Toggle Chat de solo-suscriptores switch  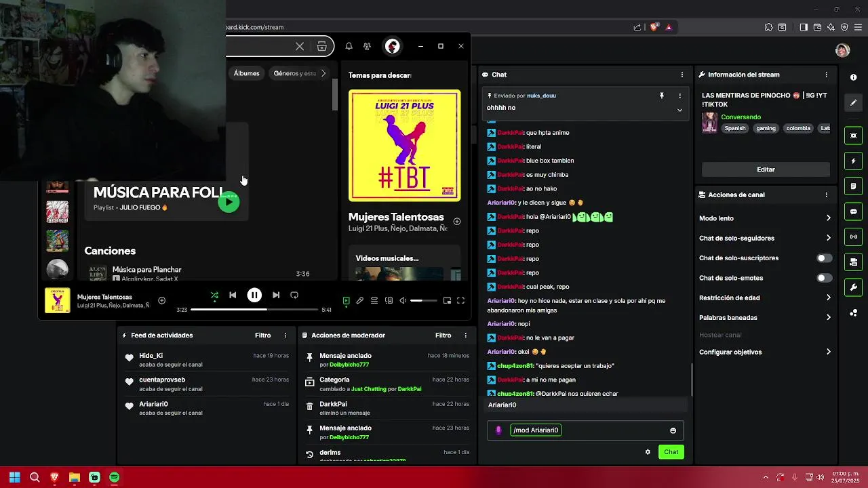click(824, 258)
